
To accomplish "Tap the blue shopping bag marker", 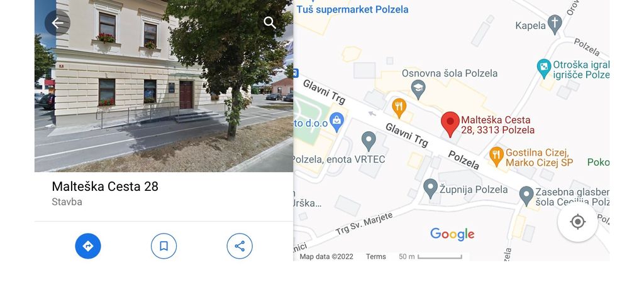I will [x=337, y=122].
